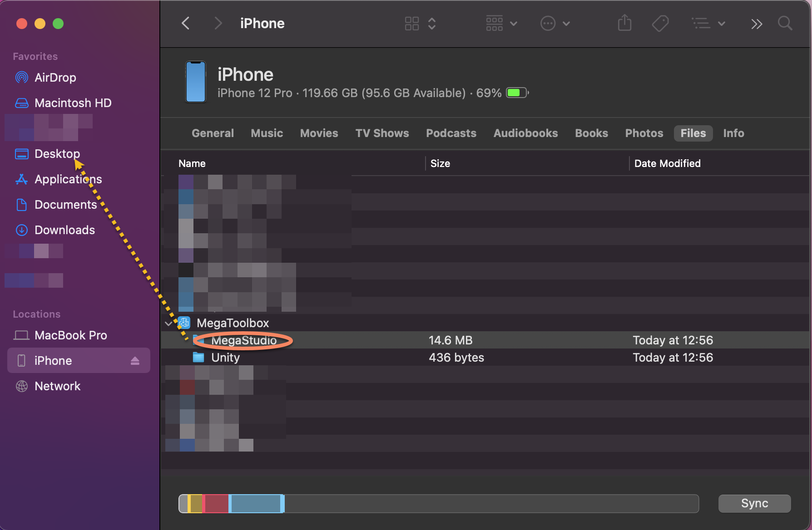Click the blue segment of storage bar
This screenshot has height=530, width=812.
coord(256,504)
